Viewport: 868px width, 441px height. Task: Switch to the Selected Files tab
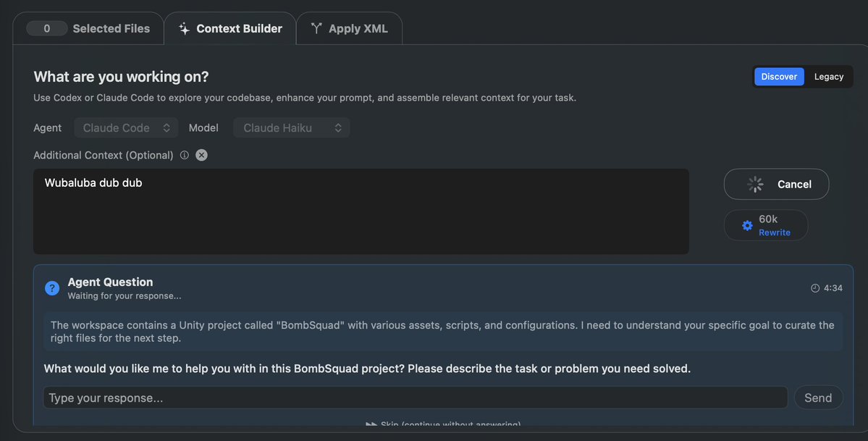coord(88,28)
